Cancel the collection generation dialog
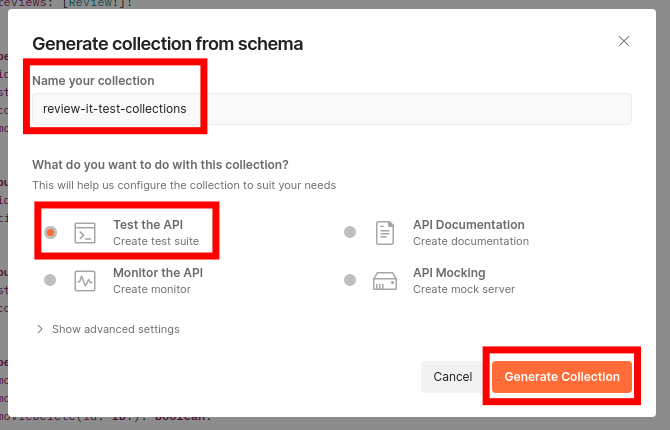Viewport: 670px width, 430px height. point(452,377)
